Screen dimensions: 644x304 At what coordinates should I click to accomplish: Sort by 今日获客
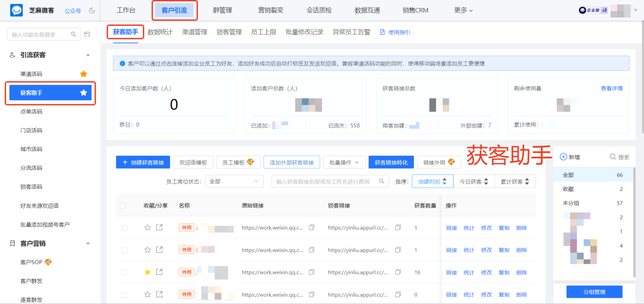[474, 181]
